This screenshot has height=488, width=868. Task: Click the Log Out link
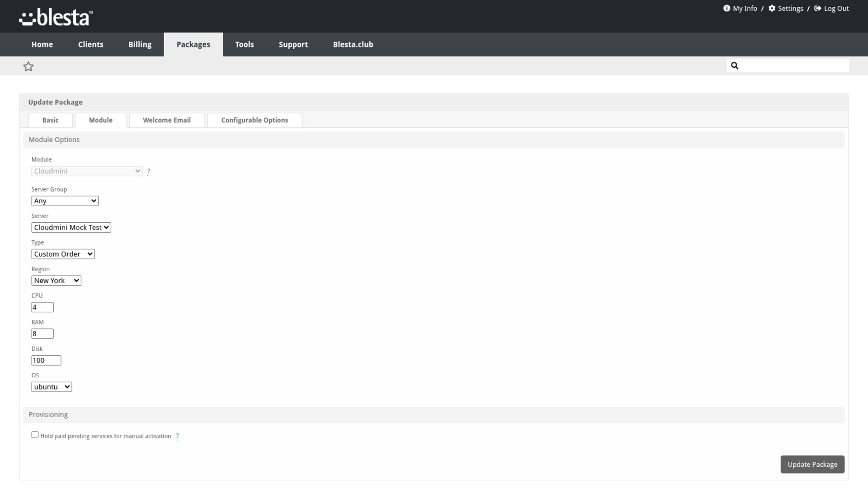[836, 8]
